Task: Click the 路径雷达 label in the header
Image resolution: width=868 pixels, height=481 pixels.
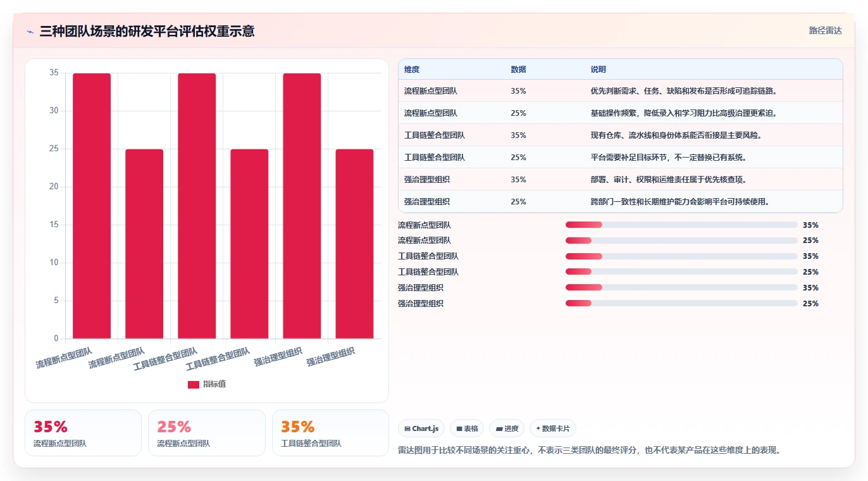Action: pyautogui.click(x=826, y=30)
